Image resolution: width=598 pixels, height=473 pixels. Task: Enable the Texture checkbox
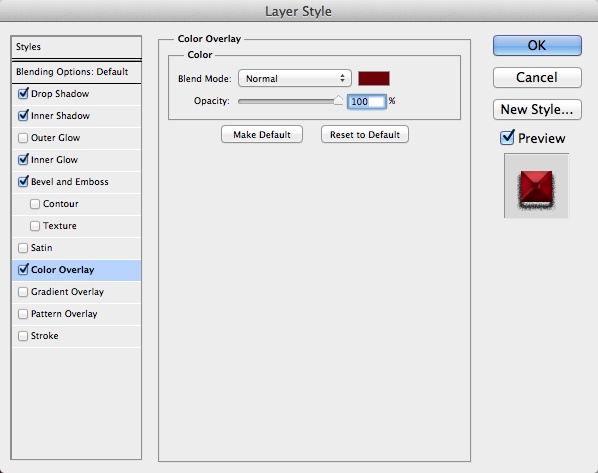pos(35,226)
